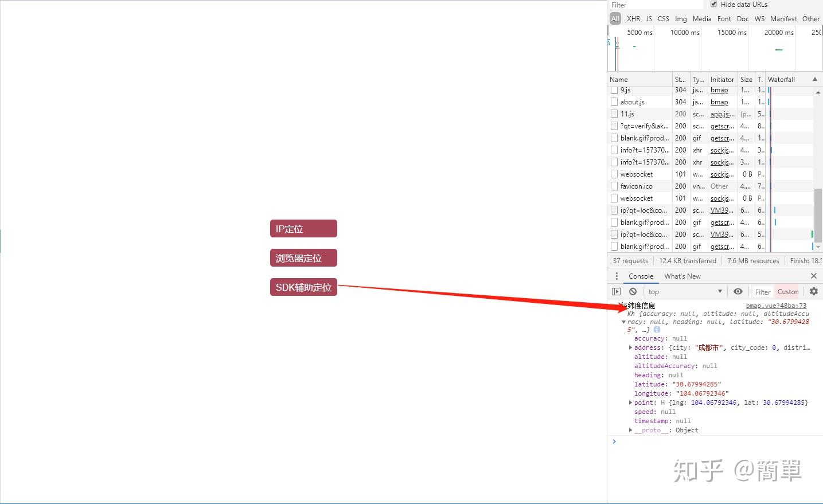The width and height of the screenshot is (823, 504).
Task: Enable the Hide data URLs checkbox
Action: (714, 5)
